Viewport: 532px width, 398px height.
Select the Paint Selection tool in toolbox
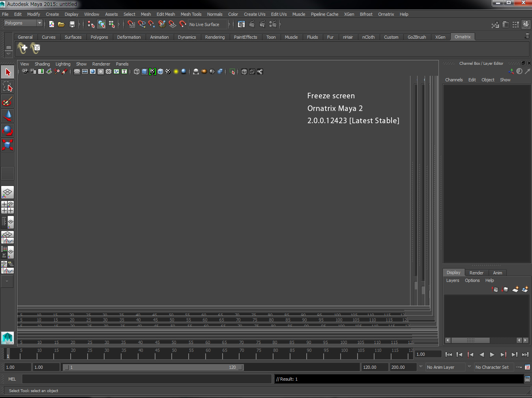click(x=7, y=101)
